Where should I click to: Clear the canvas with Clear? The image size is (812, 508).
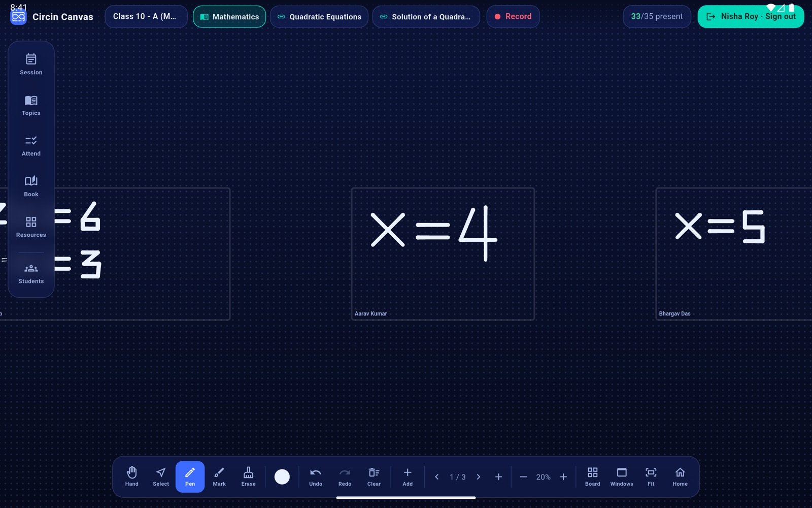pyautogui.click(x=374, y=477)
